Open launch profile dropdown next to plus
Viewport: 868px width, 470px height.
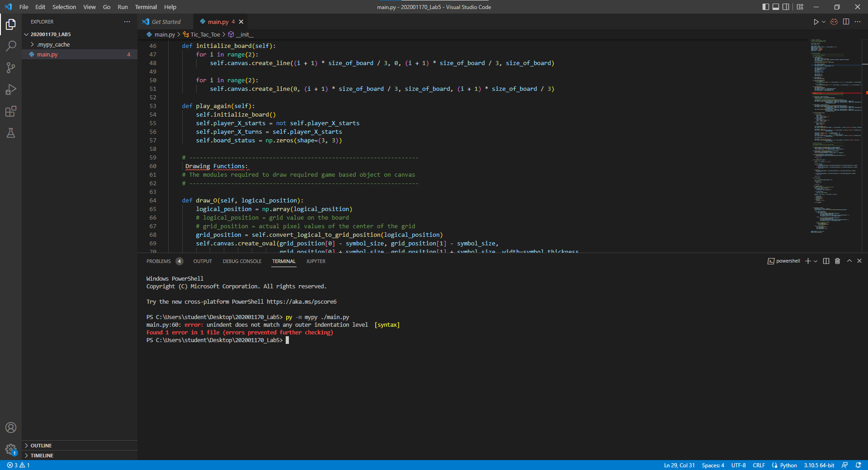[x=816, y=261]
